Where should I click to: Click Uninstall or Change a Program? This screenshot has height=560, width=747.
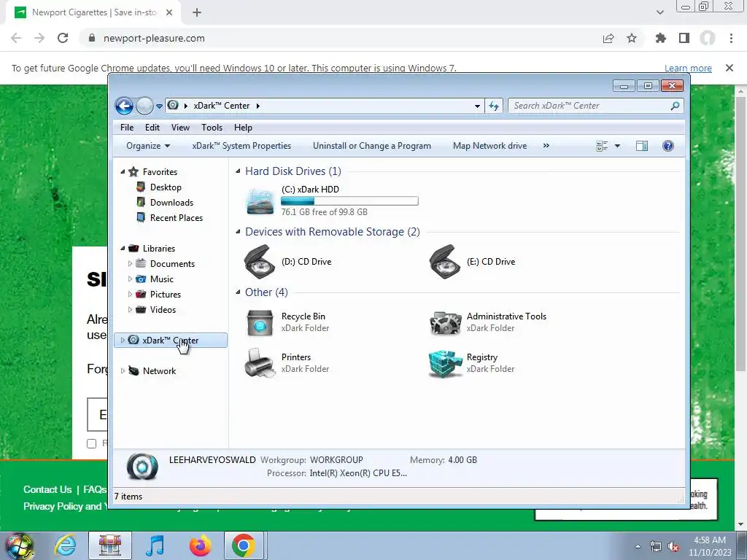pos(371,146)
